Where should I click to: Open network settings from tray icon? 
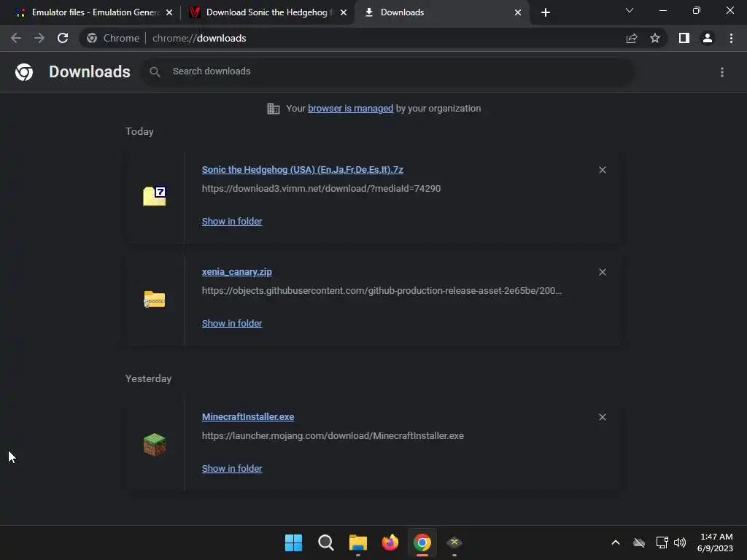tap(662, 542)
